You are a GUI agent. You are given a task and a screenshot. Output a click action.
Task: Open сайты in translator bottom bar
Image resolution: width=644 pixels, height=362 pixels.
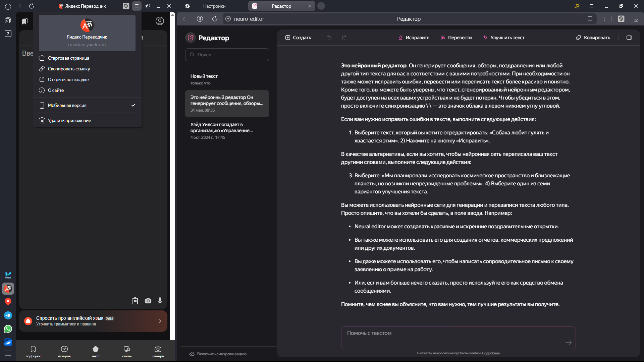tap(127, 352)
